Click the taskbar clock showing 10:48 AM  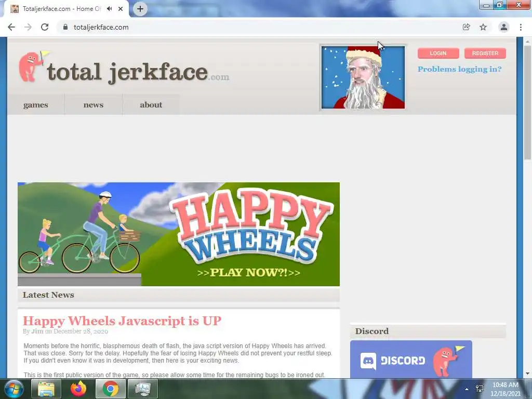[x=506, y=389]
